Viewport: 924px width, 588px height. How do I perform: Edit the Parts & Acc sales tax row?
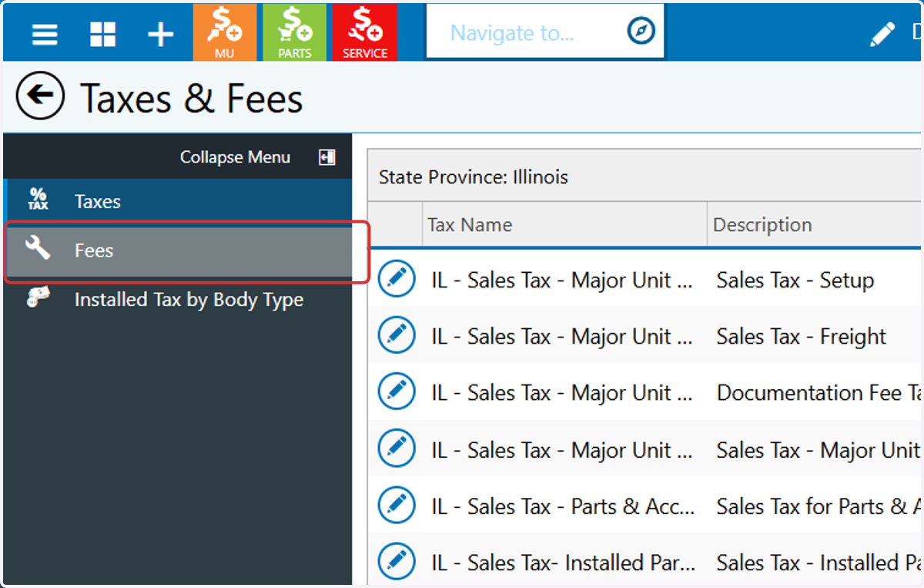397,505
